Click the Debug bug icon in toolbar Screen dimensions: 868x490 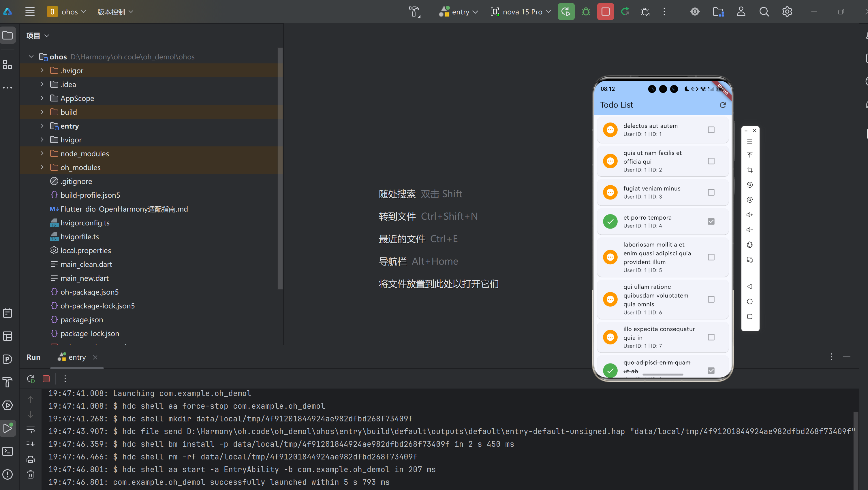coord(586,12)
